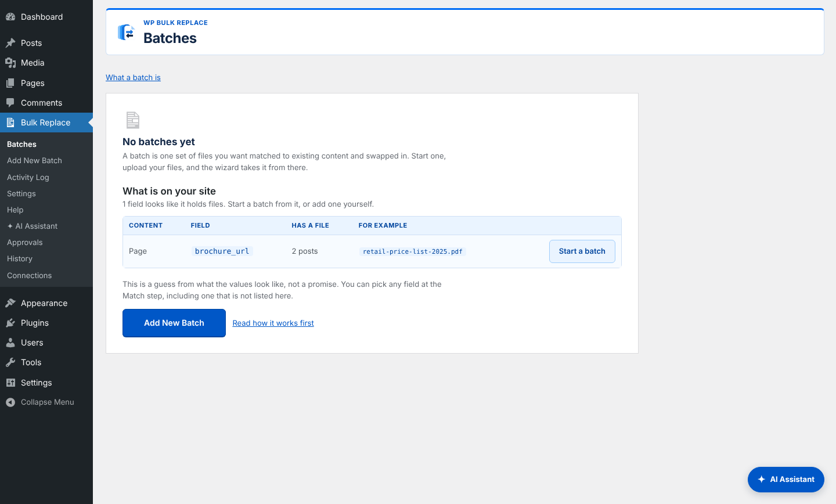Click the Tools wrench icon
Viewport: 836px width, 504px height.
[x=10, y=362]
